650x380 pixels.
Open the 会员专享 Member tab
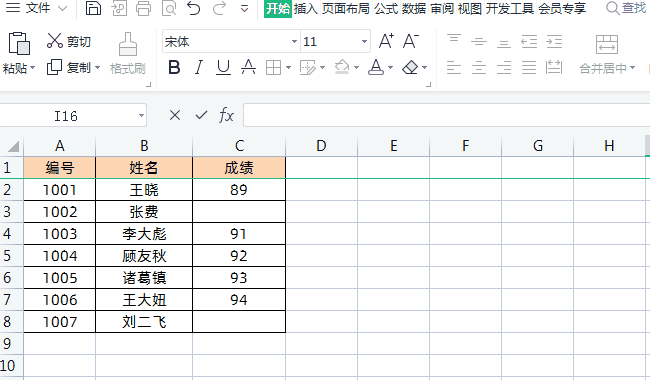pos(562,8)
